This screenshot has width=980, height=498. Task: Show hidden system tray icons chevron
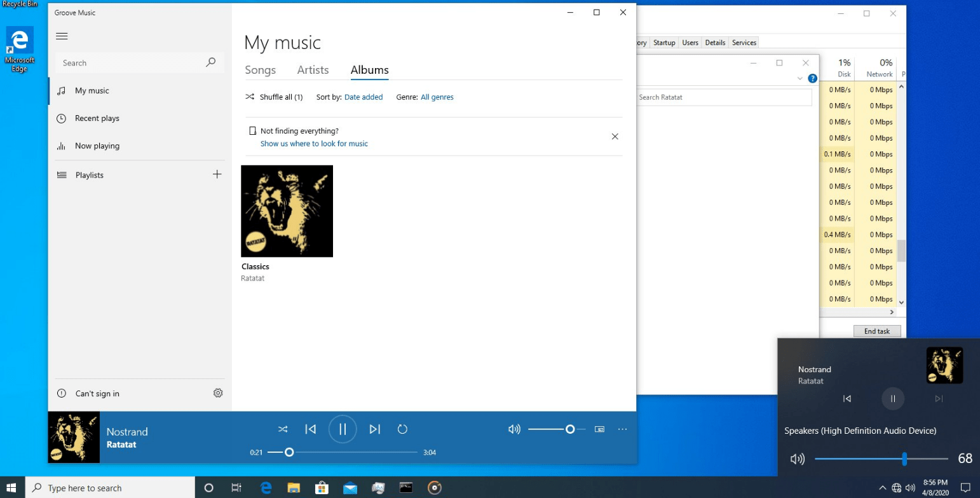[x=882, y=488]
